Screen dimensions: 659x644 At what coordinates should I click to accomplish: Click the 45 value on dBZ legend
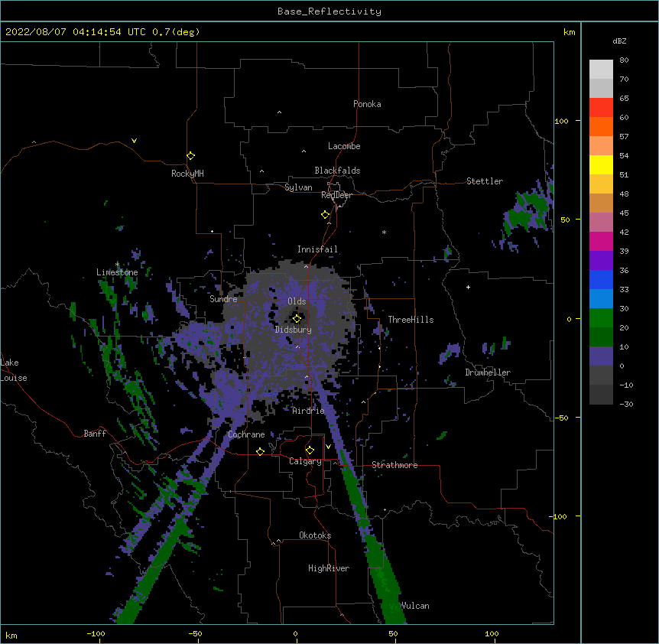point(624,213)
